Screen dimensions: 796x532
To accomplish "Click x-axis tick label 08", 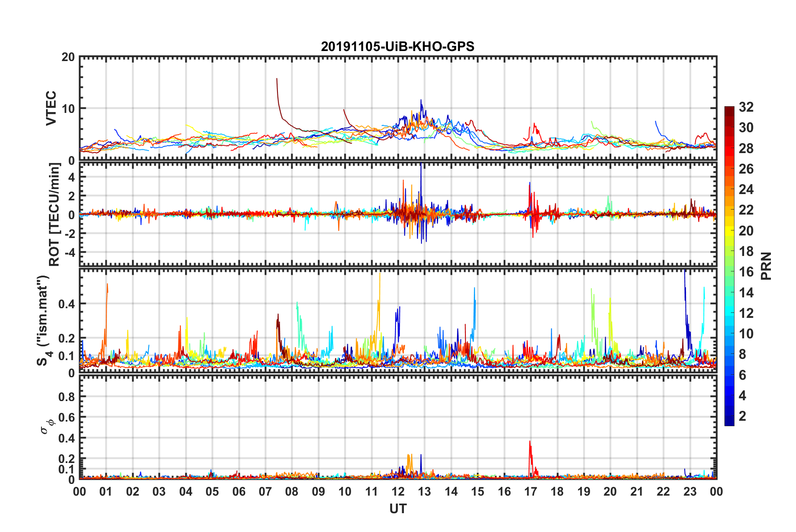I will pyautogui.click(x=292, y=491).
